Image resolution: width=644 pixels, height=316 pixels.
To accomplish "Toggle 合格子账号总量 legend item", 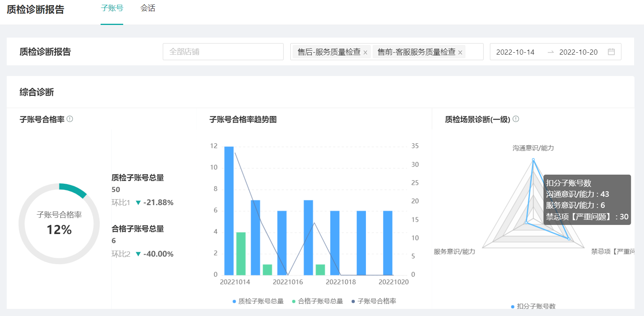I will [x=318, y=301].
